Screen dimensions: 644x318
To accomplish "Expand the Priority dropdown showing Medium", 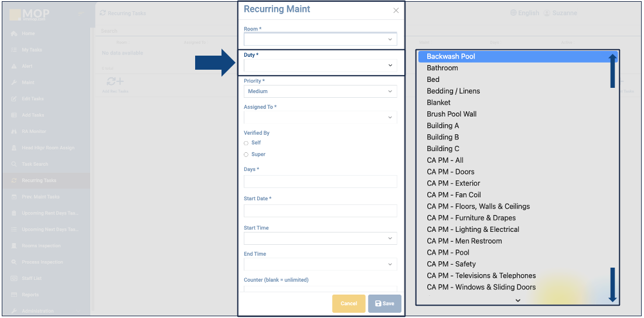I will point(320,91).
